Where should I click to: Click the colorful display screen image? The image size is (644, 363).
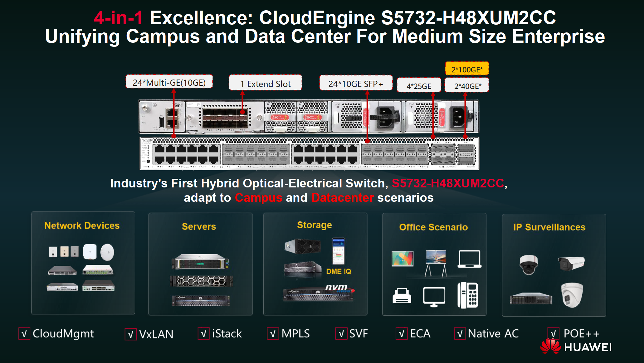pos(402,259)
